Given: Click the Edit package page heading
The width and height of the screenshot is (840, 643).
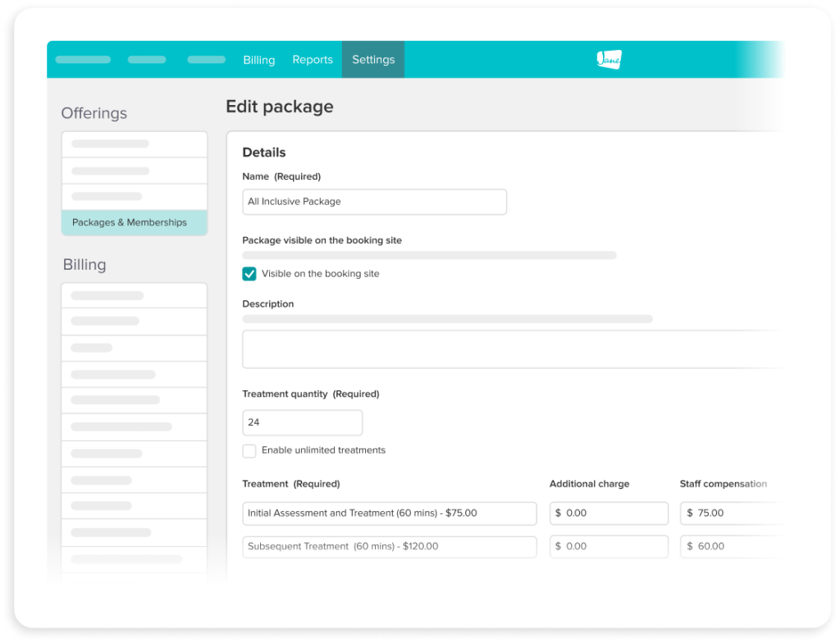Looking at the screenshot, I should point(280,107).
